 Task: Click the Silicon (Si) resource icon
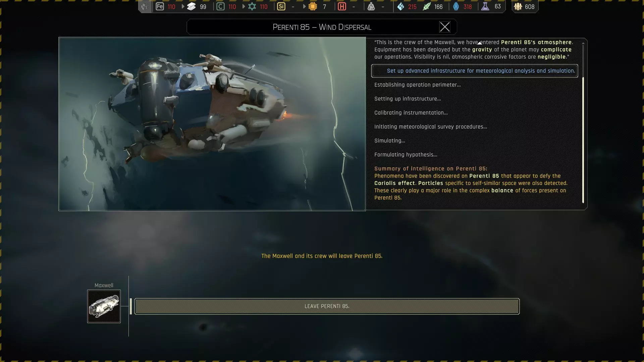281,6
